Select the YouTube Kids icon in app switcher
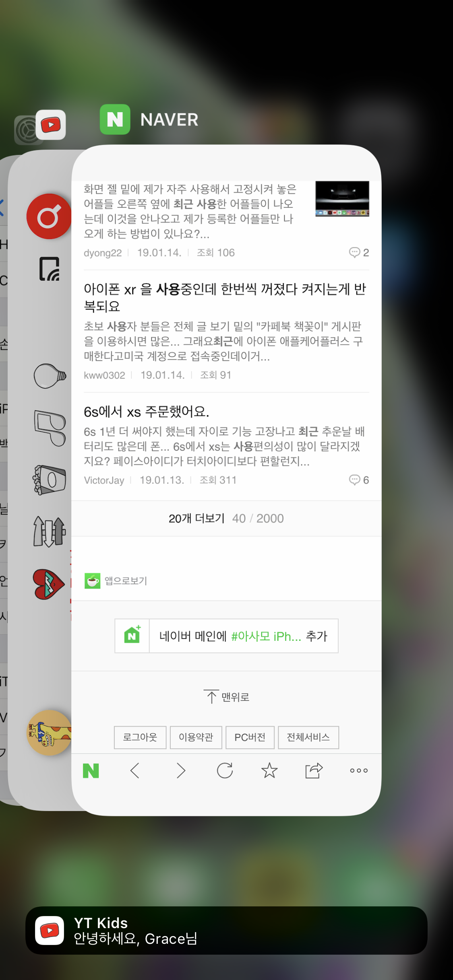Screen dimensions: 453x980 tap(51, 125)
